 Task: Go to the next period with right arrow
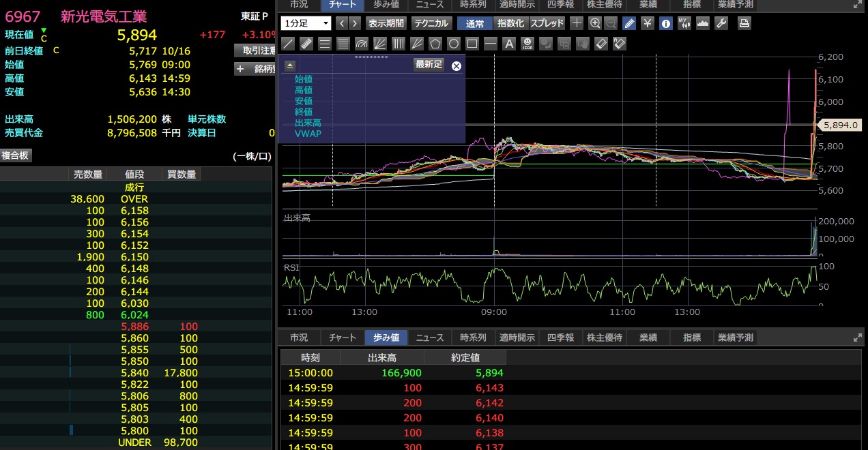tap(356, 23)
